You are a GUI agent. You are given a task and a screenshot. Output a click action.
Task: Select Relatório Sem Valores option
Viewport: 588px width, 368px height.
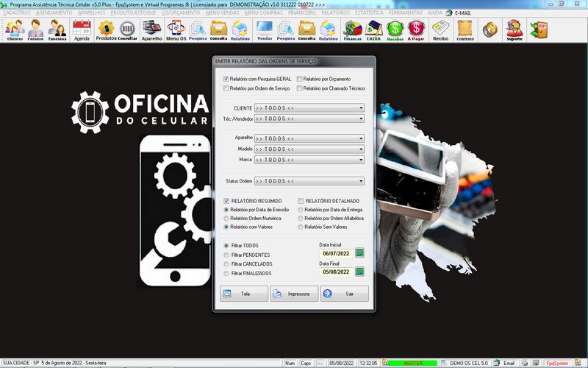[x=301, y=227]
